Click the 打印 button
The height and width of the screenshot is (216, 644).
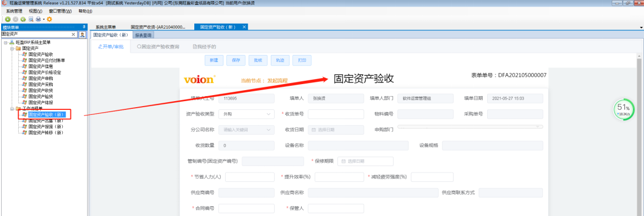(x=302, y=60)
